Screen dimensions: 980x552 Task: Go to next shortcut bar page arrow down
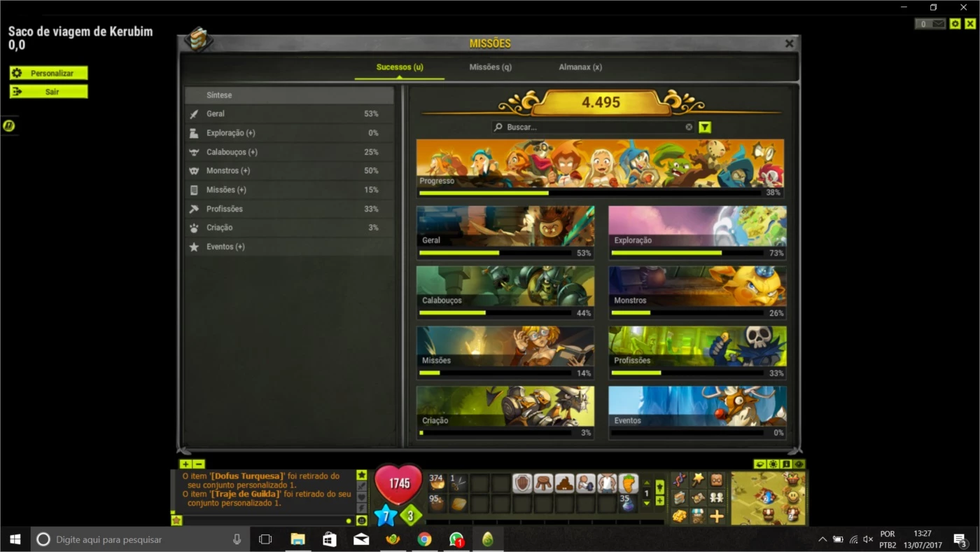coord(647,503)
